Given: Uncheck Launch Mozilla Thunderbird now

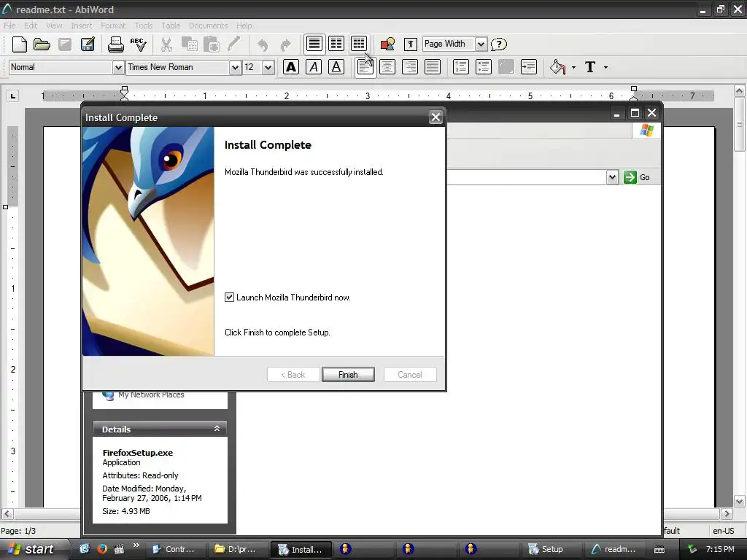Looking at the screenshot, I should coord(229,297).
